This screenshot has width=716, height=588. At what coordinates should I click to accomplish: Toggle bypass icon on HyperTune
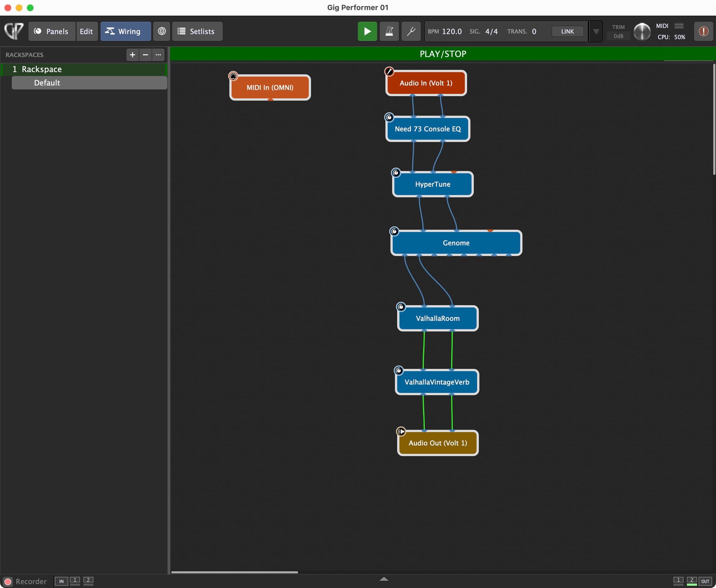point(396,173)
